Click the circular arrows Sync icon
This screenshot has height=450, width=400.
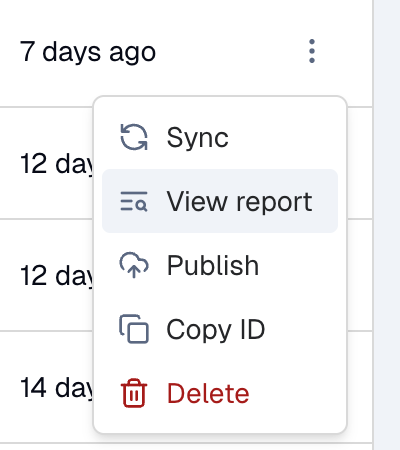[134, 137]
